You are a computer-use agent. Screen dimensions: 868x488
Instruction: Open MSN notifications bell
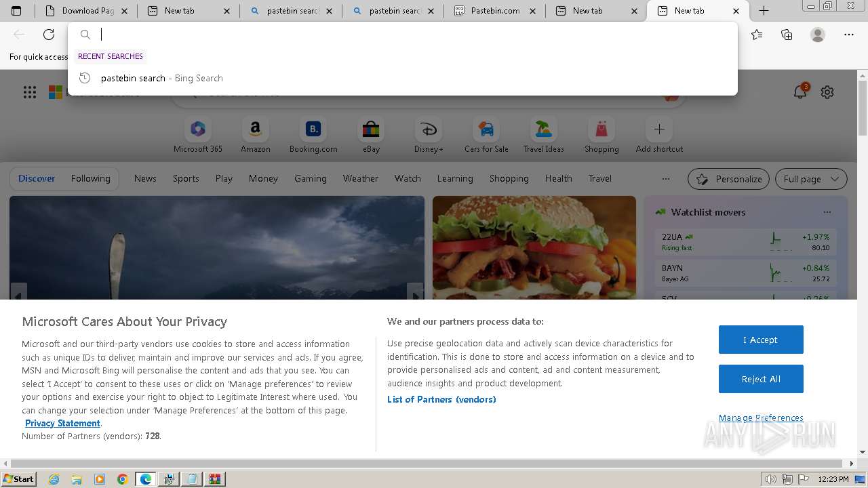click(801, 91)
